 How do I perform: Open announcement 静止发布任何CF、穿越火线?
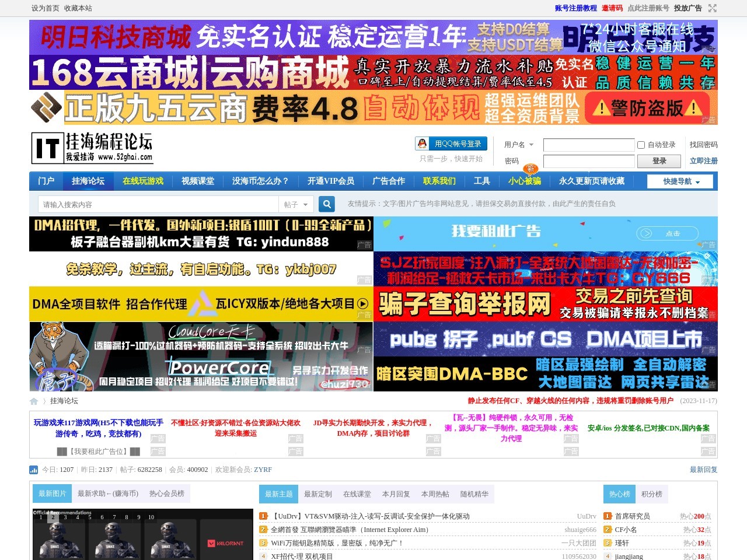(571, 401)
